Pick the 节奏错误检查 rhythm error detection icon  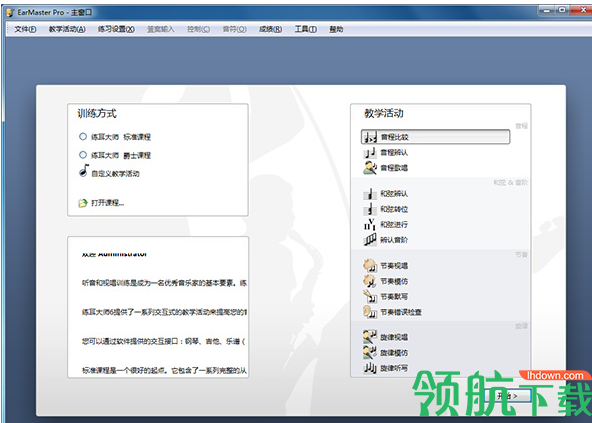370,312
